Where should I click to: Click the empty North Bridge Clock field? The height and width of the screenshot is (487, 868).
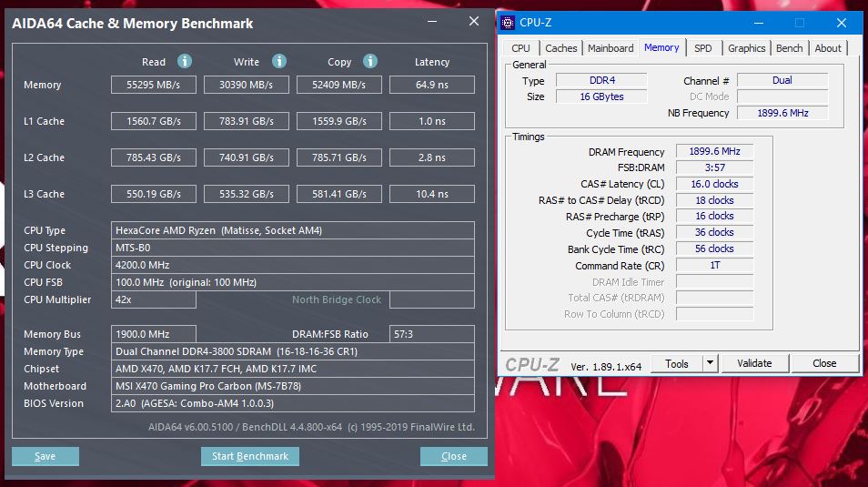[432, 299]
